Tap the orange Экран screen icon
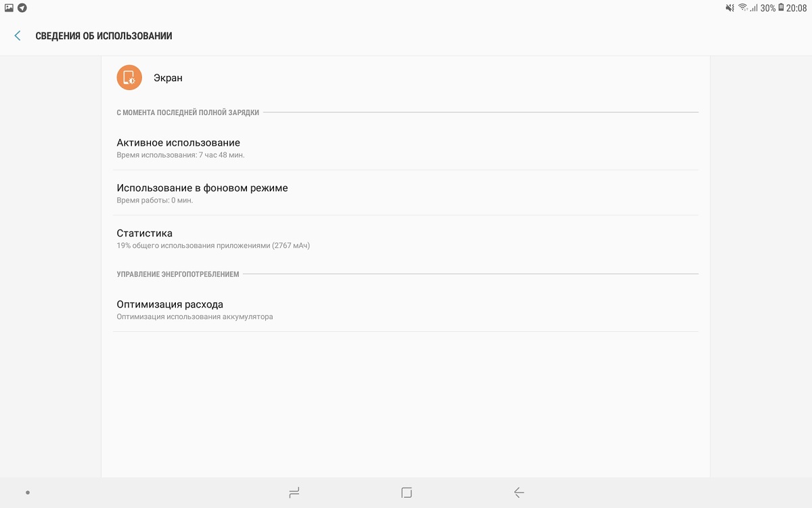This screenshot has height=508, width=812. point(129,78)
